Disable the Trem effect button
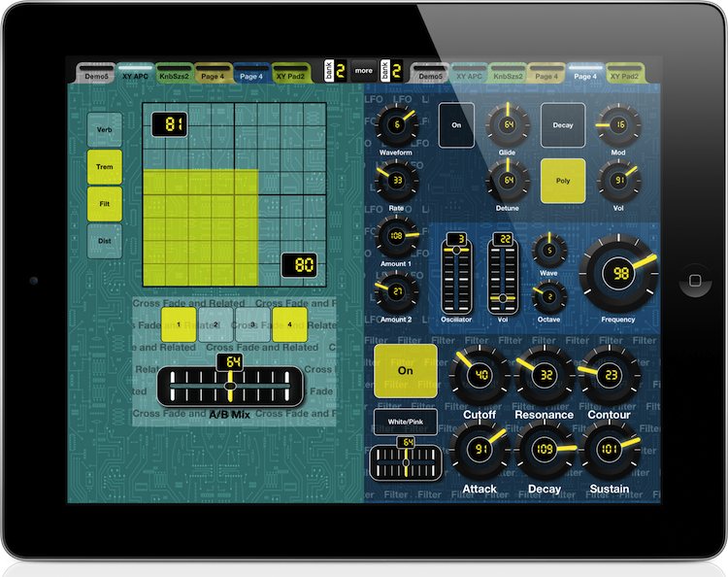Viewport: 728px width, 577px height. coord(105,167)
